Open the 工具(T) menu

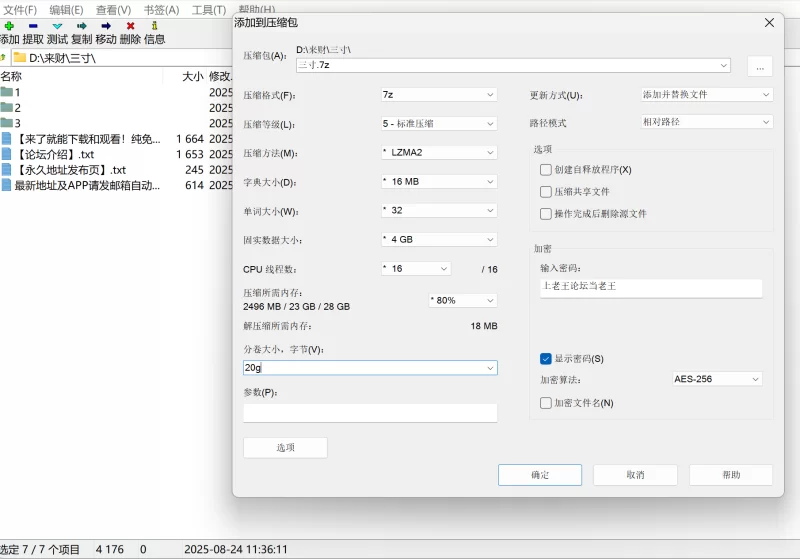(x=208, y=9)
